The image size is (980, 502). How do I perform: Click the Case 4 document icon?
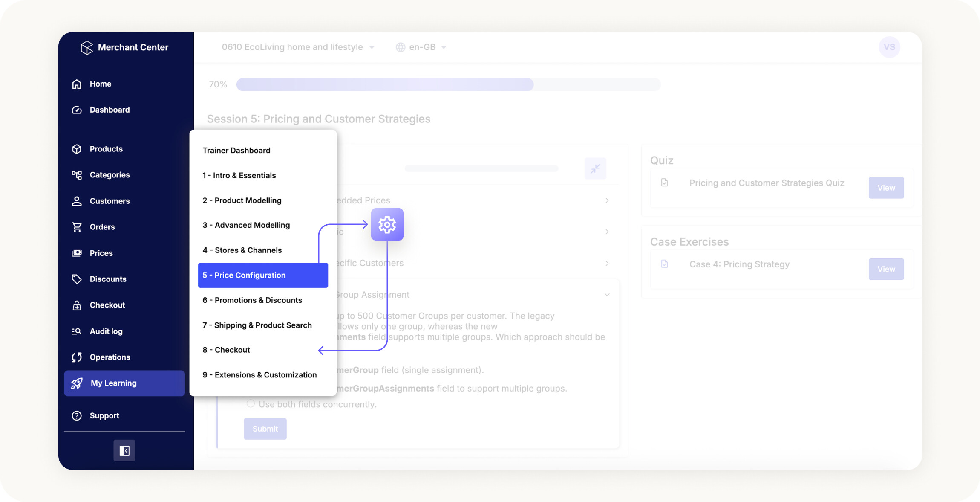664,264
